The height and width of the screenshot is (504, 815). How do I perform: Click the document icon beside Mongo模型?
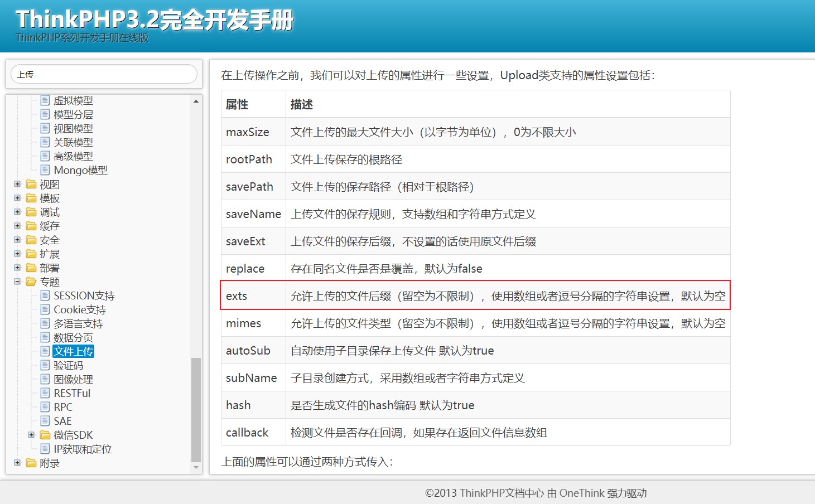coord(45,170)
